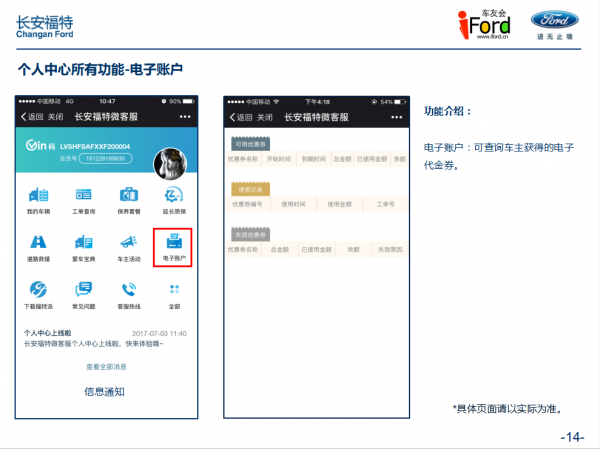Select the 失效优惠券 expired coupons tab
Viewport: 600px width, 449px height.
(x=251, y=234)
